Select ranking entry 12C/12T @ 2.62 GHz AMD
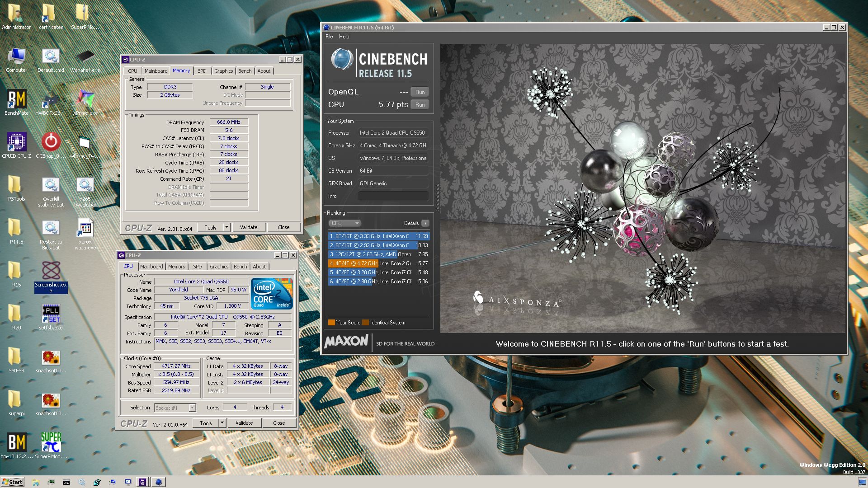 (x=379, y=254)
